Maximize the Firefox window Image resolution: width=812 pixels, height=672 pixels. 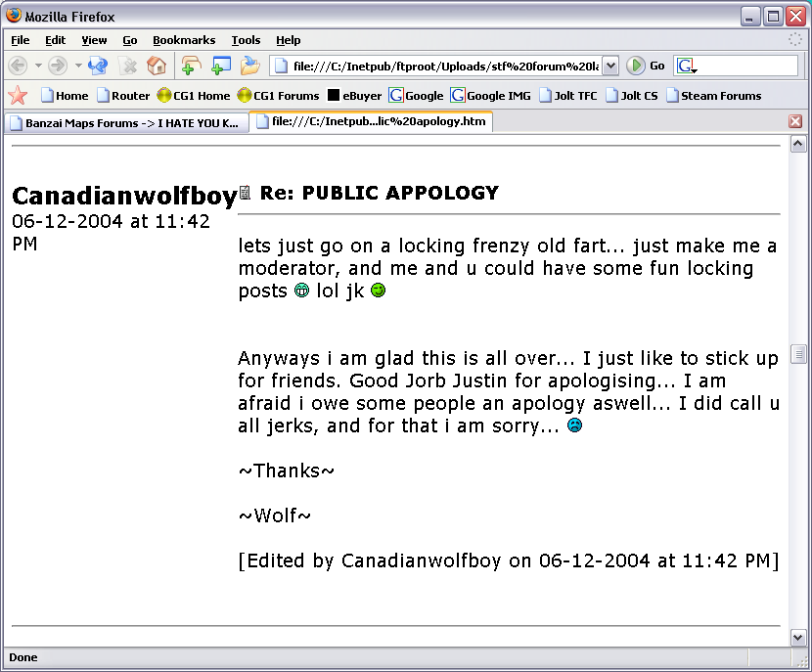tap(773, 17)
